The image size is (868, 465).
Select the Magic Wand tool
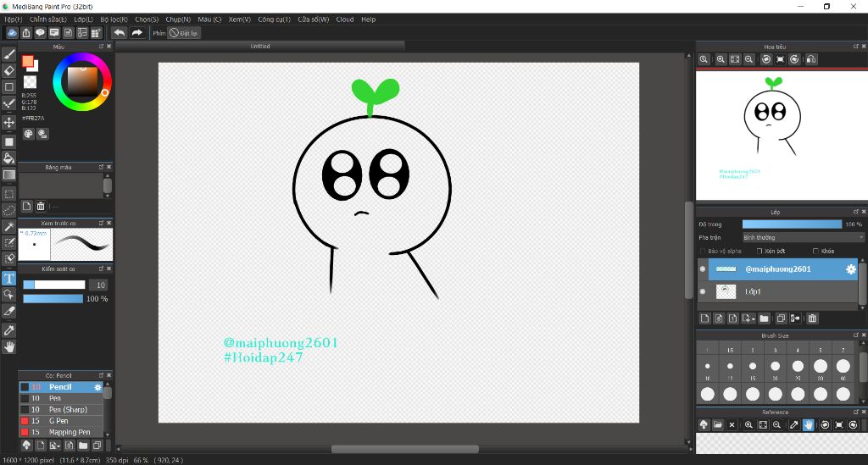(x=8, y=227)
